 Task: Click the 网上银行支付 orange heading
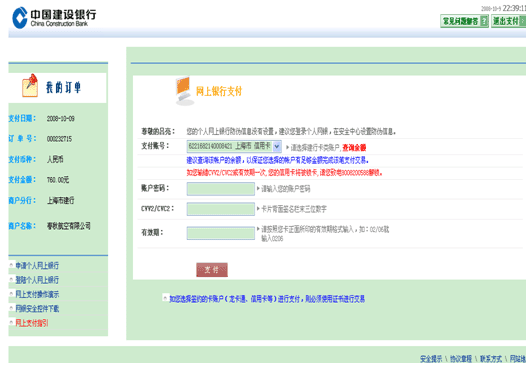tap(219, 91)
